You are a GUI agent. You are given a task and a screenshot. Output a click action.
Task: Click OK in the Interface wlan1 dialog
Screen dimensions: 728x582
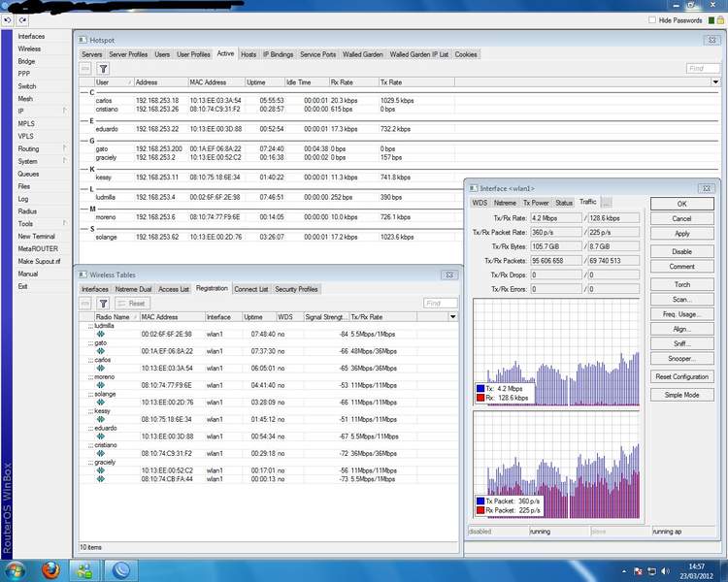(x=681, y=204)
